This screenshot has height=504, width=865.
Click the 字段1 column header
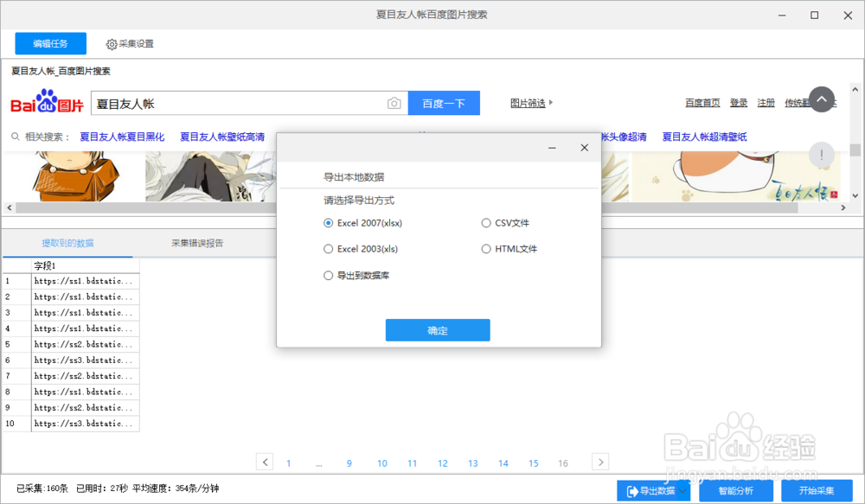85,265
